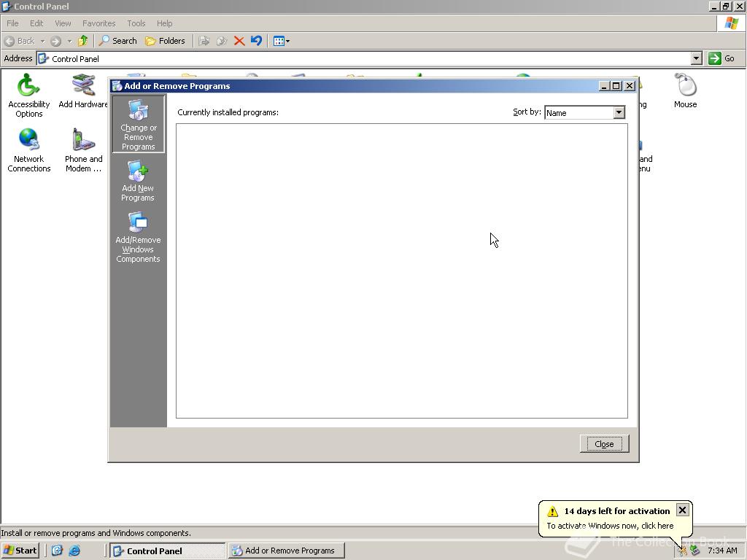Image resolution: width=747 pixels, height=560 pixels.
Task: Click Show Desktop quick launch icon
Action: tap(57, 551)
